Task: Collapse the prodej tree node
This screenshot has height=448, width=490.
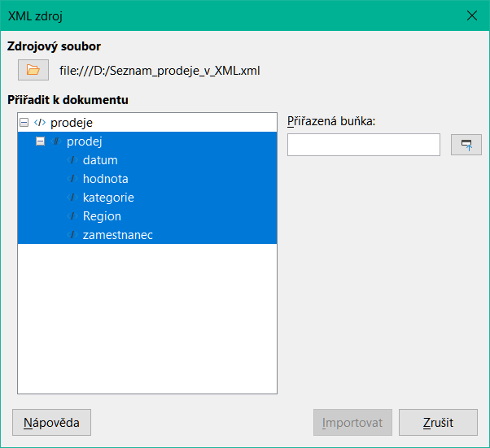Action: [x=41, y=141]
